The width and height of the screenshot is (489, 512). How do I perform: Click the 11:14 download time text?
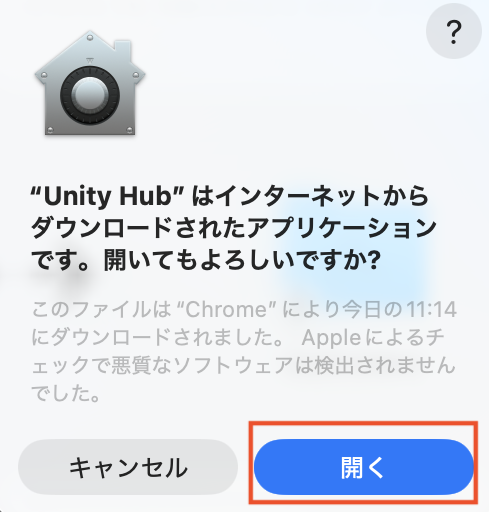pos(431,309)
